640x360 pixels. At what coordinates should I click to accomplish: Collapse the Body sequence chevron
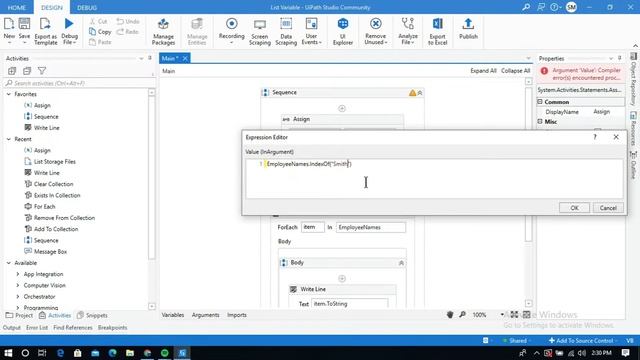click(401, 263)
